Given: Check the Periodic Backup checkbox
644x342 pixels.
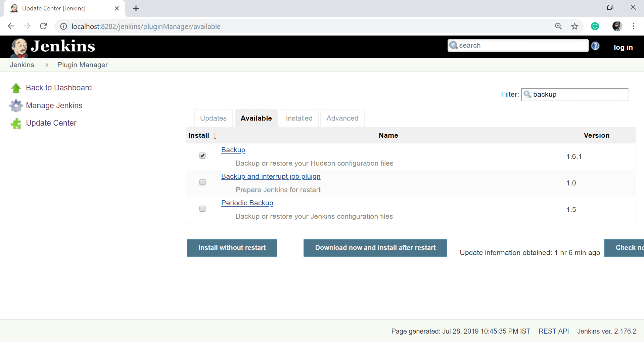Looking at the screenshot, I should click(x=202, y=209).
